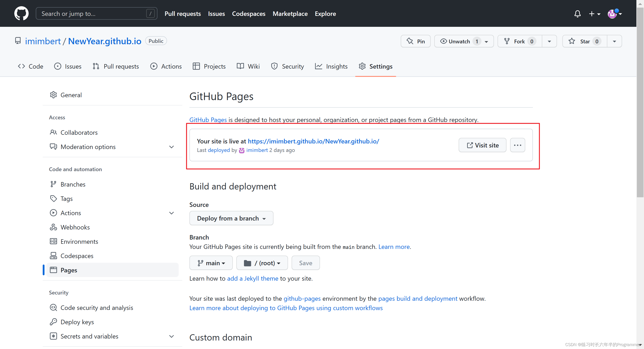
Task: Expand Moderation options in sidebar
Action: [x=172, y=147]
